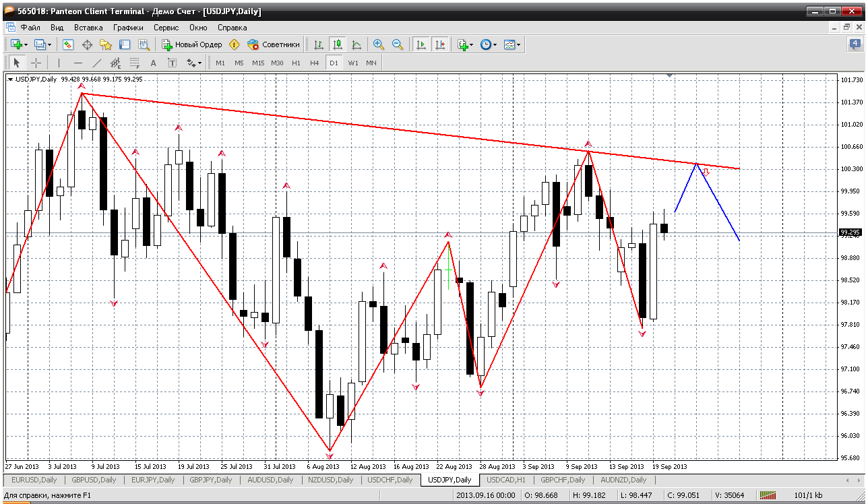Image resolution: width=868 pixels, height=504 pixels.
Task: Switch to the USDCHF,Daily chart tab
Action: pyautogui.click(x=391, y=480)
